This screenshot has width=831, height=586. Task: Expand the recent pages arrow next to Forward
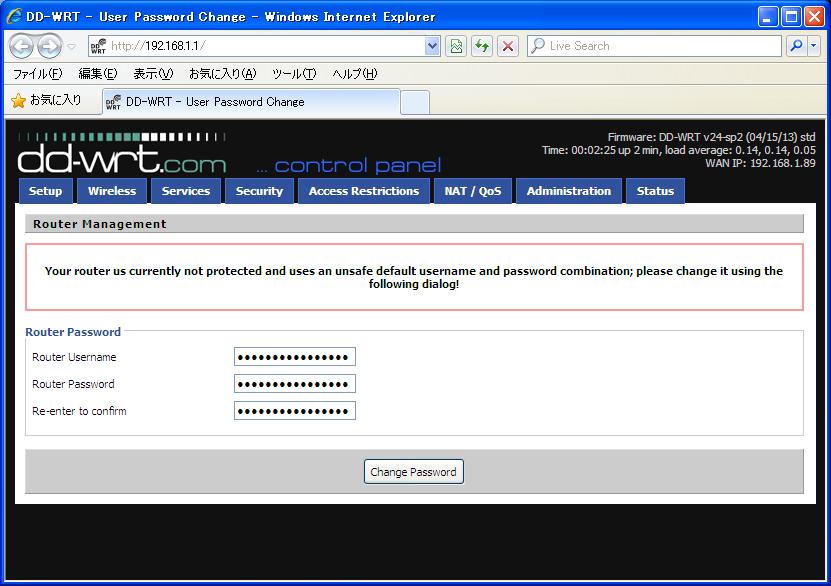(71, 47)
